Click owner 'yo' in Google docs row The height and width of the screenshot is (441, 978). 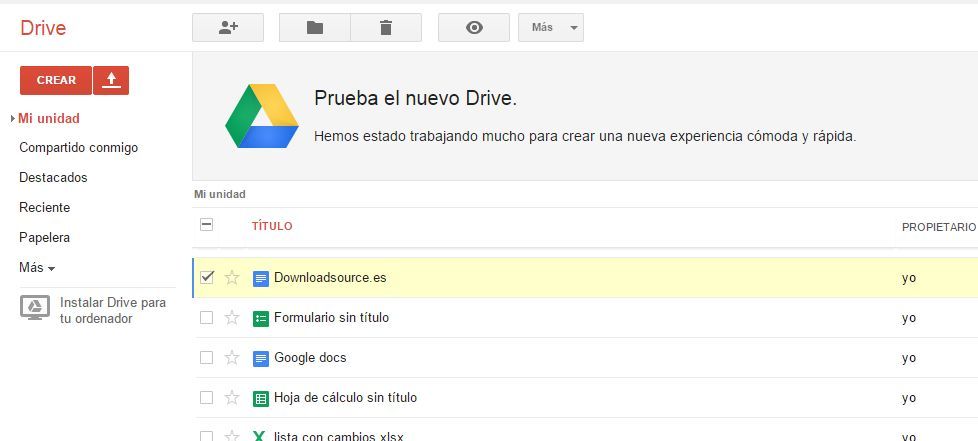point(909,358)
